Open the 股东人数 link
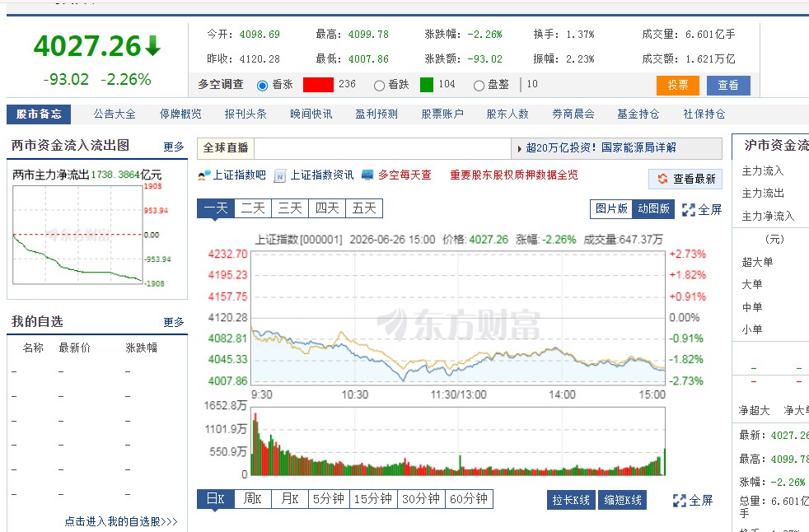 pos(507,114)
